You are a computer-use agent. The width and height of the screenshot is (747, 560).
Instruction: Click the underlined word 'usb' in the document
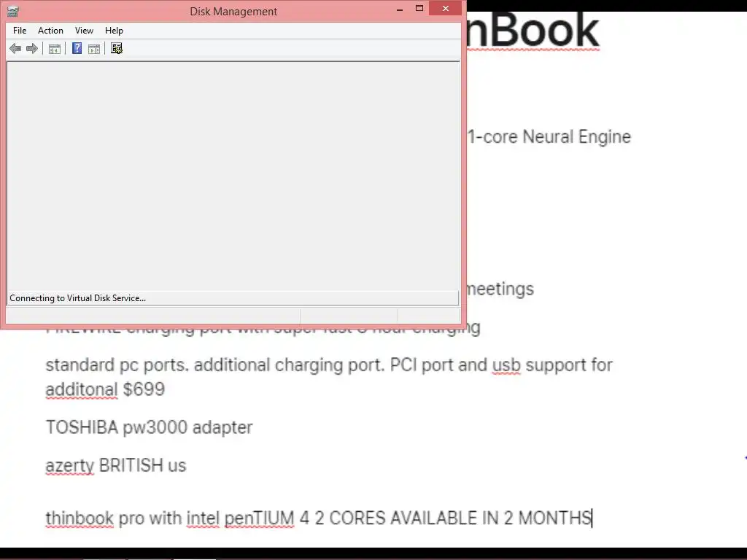(x=506, y=365)
